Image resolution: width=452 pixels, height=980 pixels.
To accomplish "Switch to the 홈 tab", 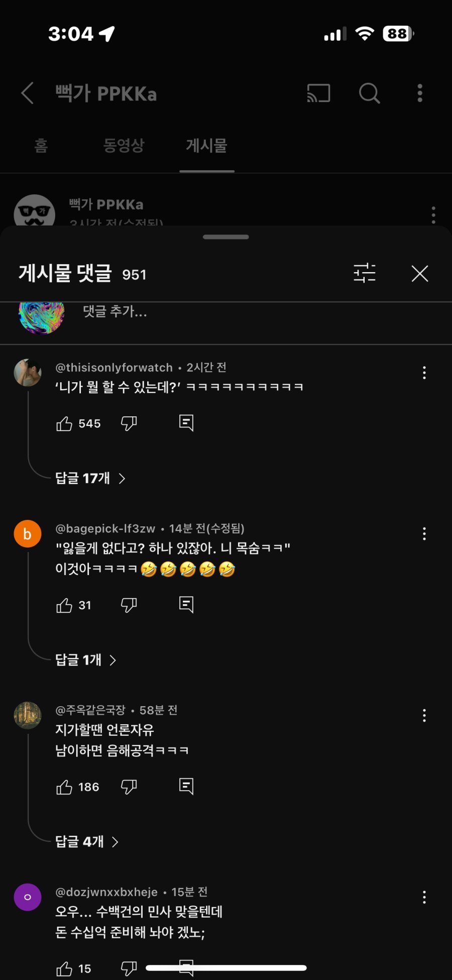I will pos(41,146).
